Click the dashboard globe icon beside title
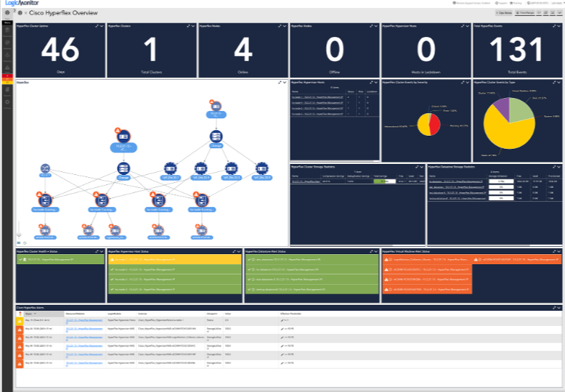The image size is (565, 392). tap(20, 13)
